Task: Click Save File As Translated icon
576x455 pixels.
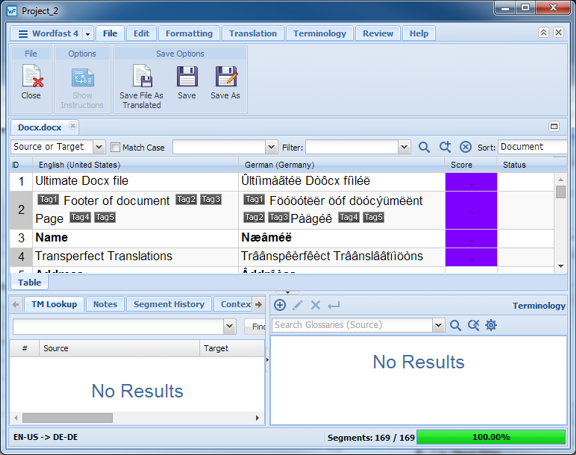Action: pyautogui.click(x=142, y=76)
